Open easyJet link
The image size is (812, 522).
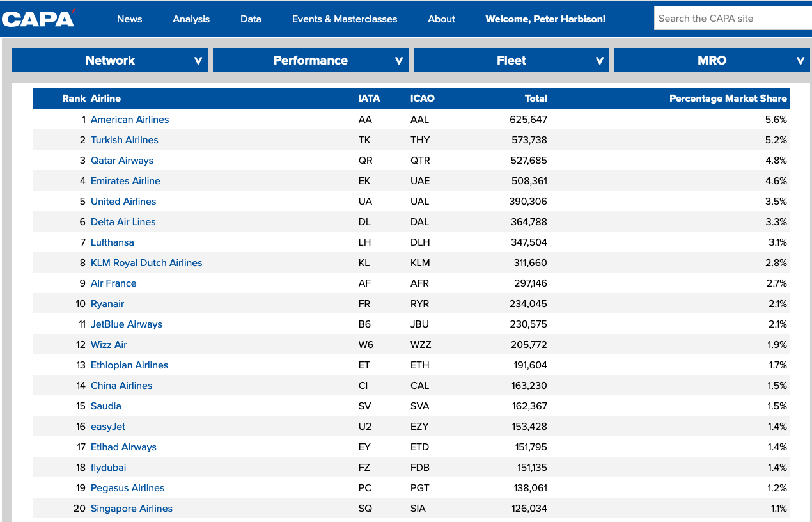tap(108, 427)
